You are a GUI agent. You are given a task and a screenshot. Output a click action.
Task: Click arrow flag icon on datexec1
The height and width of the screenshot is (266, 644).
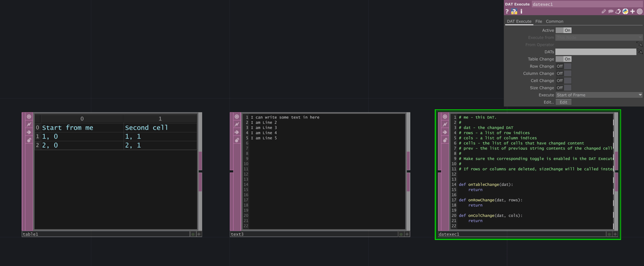coord(445,132)
